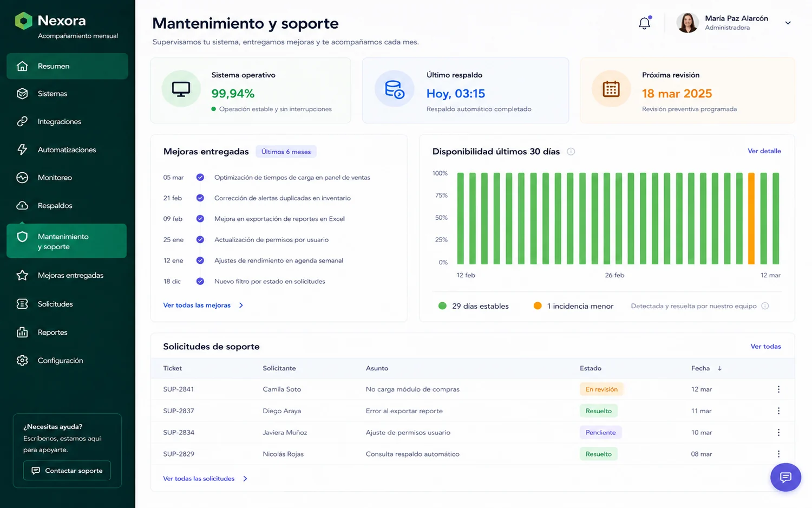Follow the Ver detalle link
The height and width of the screenshot is (508, 812).
[764, 151]
